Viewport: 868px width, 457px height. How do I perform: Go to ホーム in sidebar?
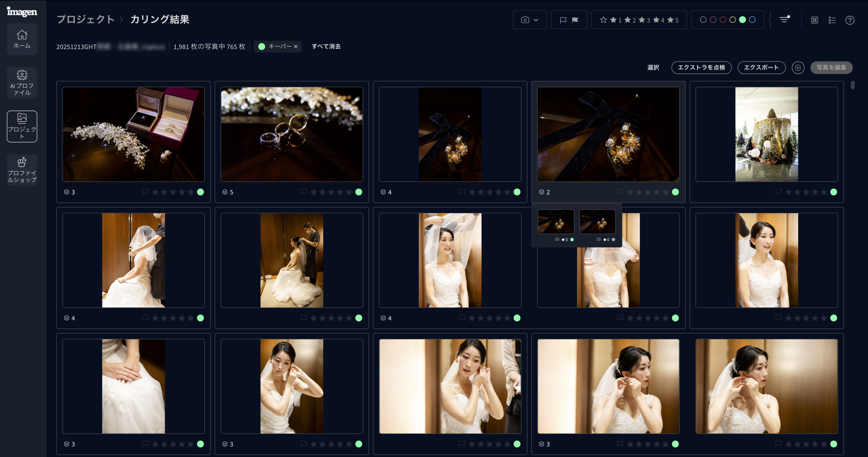[22, 39]
